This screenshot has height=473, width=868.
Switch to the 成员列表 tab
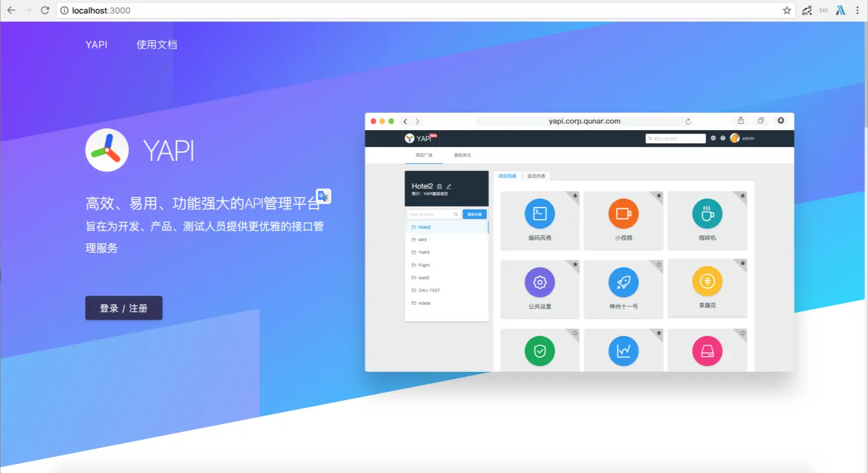(535, 176)
